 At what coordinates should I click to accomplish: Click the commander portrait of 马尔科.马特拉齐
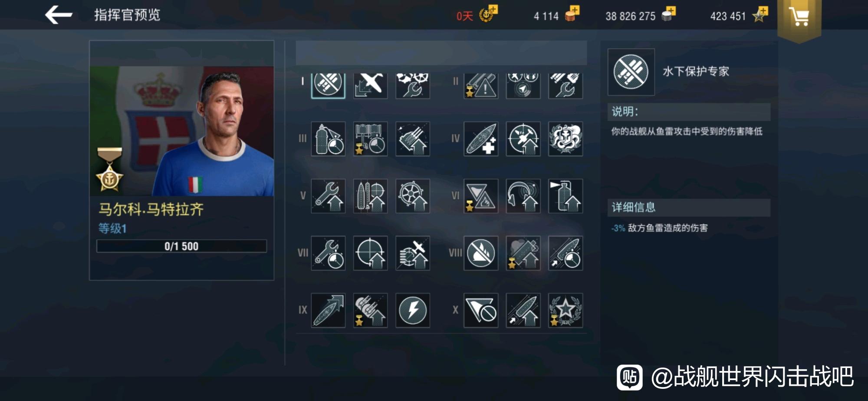pyautogui.click(x=182, y=131)
